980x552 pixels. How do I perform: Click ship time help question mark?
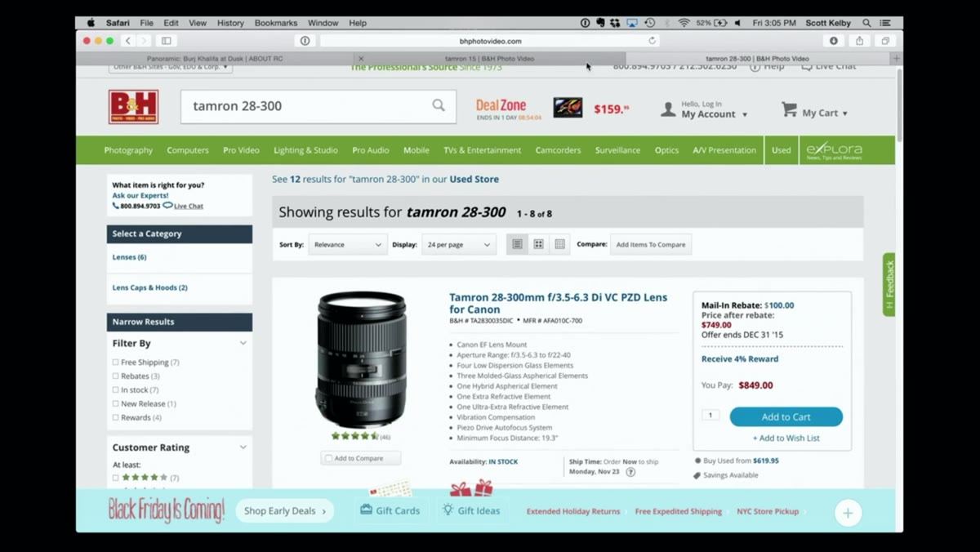630,472
